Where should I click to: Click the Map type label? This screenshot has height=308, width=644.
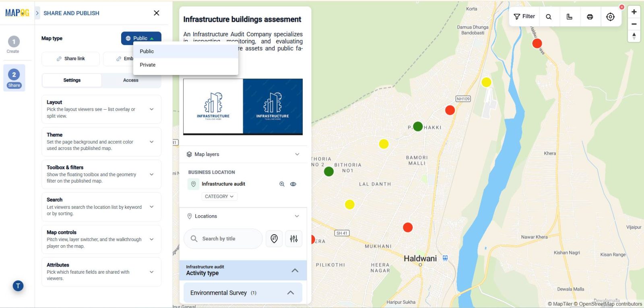click(x=52, y=38)
